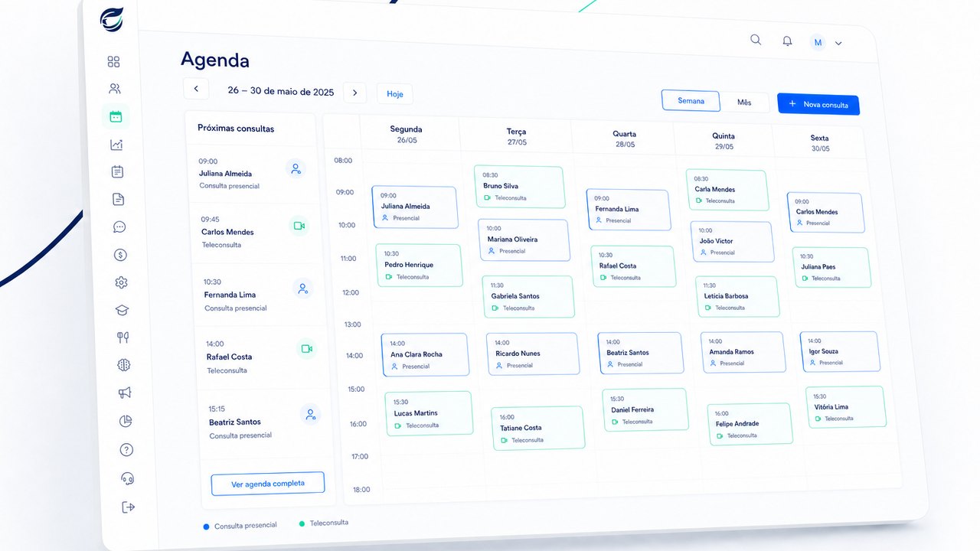Click the Hoje button
This screenshot has height=551, width=980.
pos(395,94)
